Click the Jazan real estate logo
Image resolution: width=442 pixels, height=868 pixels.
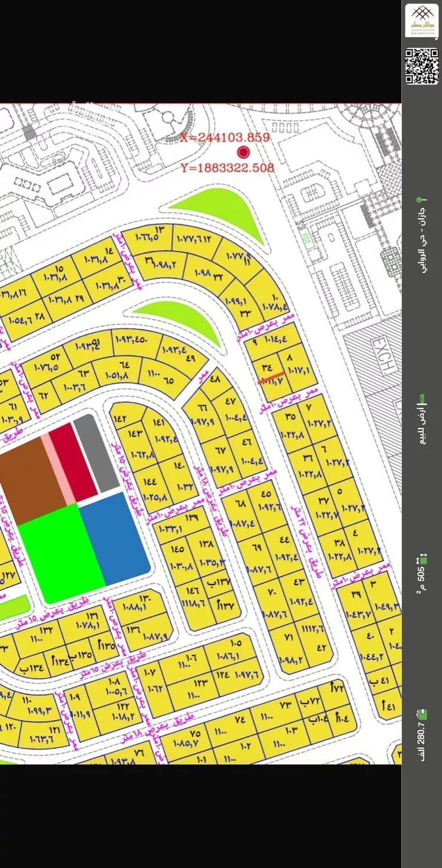(x=421, y=20)
